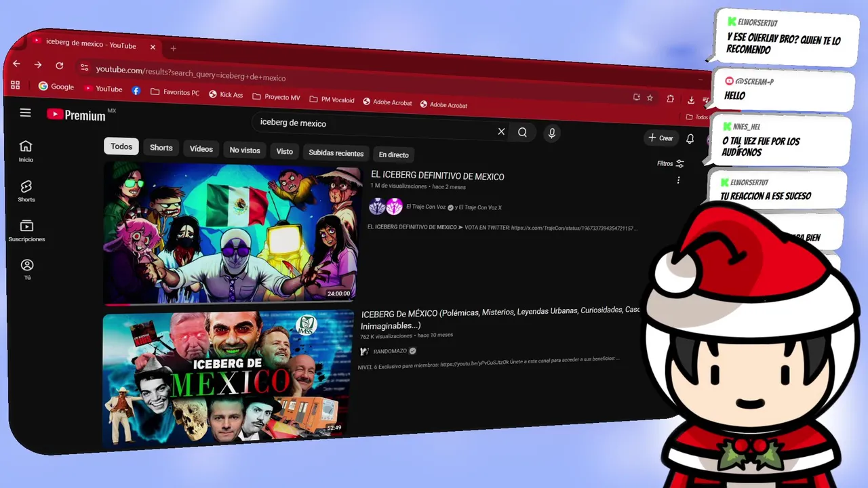Expand the PM Vocaloid bookmarks folder

pos(332,100)
